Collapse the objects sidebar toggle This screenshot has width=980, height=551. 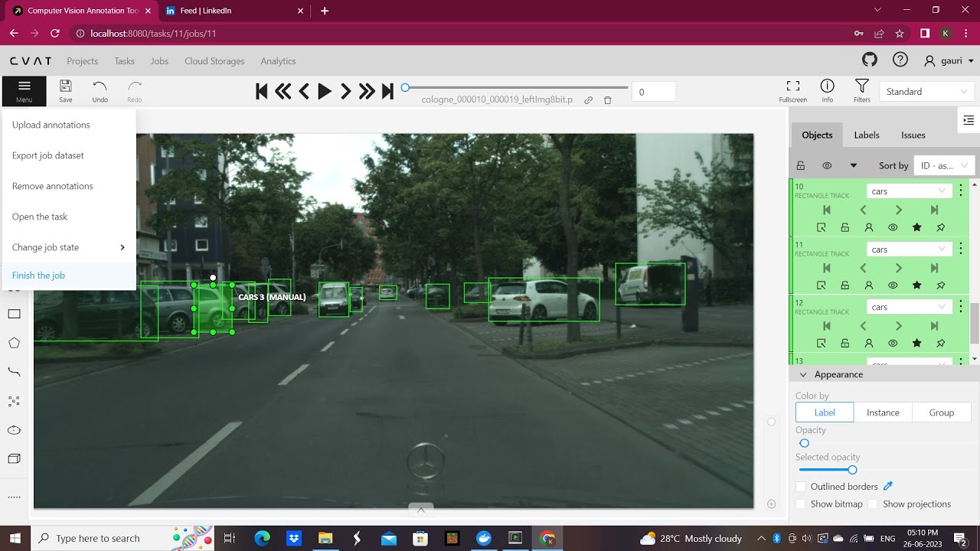(x=969, y=120)
